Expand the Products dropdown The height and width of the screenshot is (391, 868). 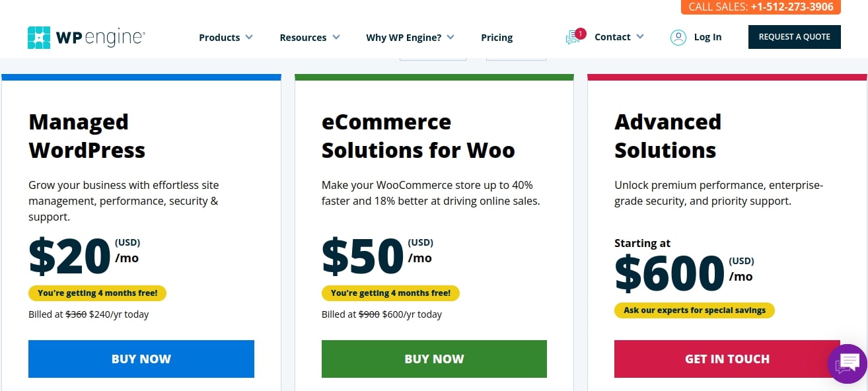coord(225,38)
